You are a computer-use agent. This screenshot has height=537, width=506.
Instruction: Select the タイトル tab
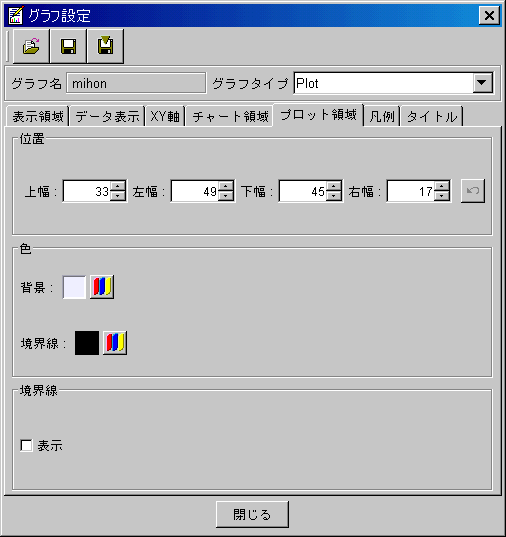432,116
